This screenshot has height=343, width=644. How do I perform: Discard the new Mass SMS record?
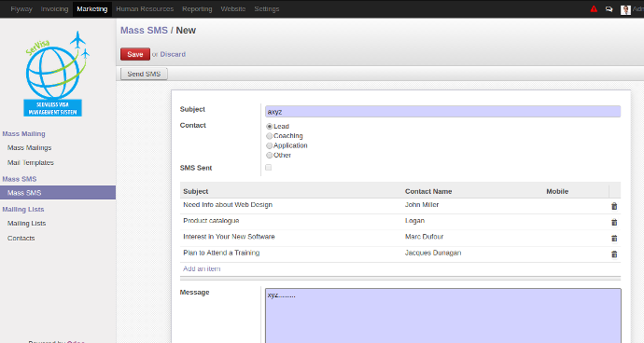tap(173, 54)
